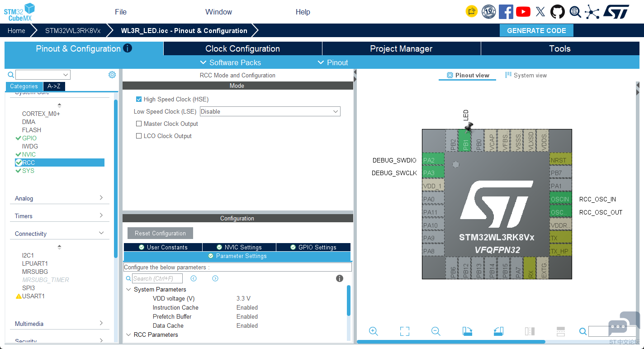Collapse RCC Parameters group
The height and width of the screenshot is (349, 644).
[128, 335]
